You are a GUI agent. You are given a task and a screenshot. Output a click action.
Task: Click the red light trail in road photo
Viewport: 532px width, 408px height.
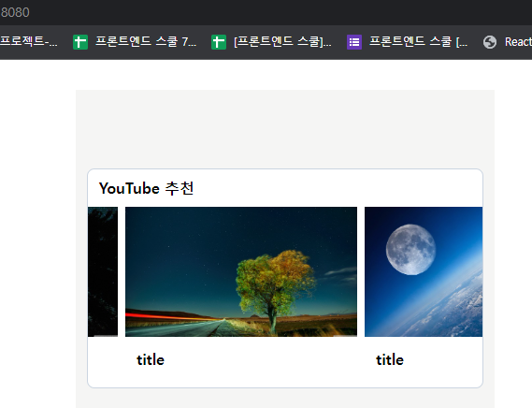pyautogui.click(x=169, y=316)
